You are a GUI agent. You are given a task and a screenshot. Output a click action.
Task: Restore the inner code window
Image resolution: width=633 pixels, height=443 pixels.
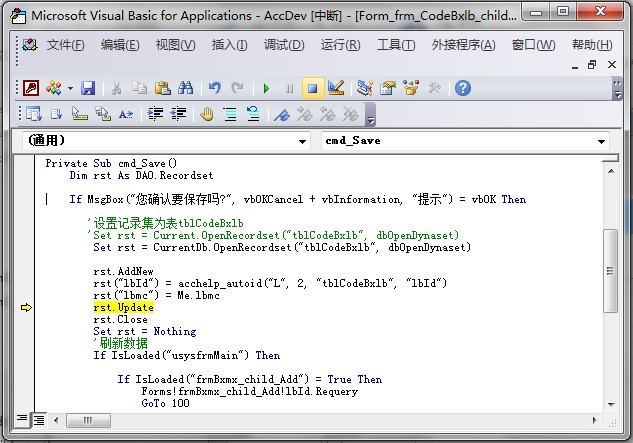[x=592, y=65]
